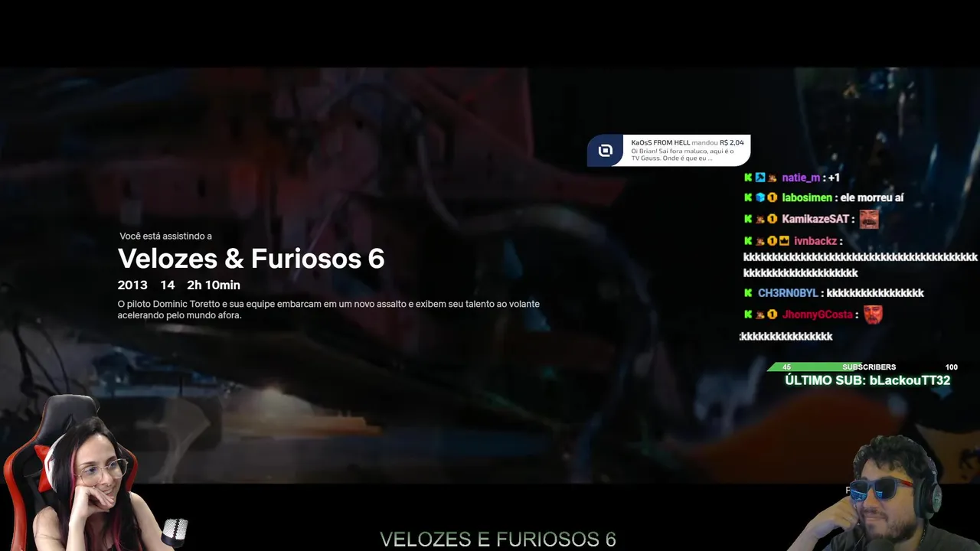
Task: Click the KaOsS FROM HELL donation message
Action: [668, 151]
